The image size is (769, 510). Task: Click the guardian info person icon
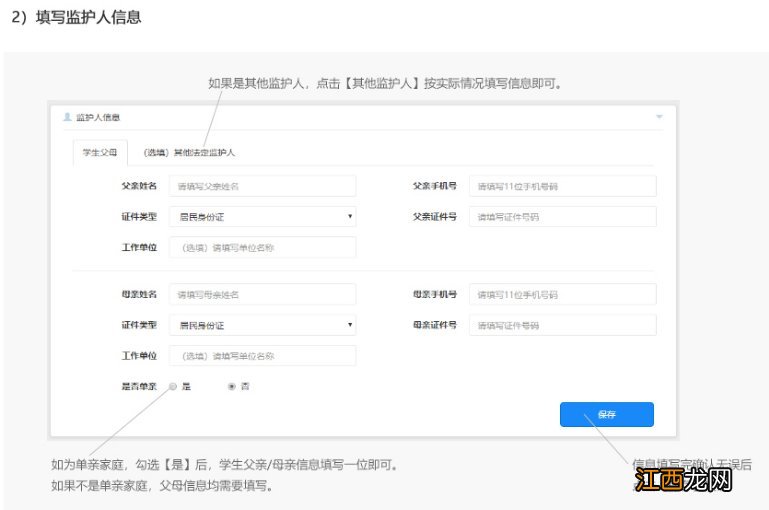click(68, 117)
